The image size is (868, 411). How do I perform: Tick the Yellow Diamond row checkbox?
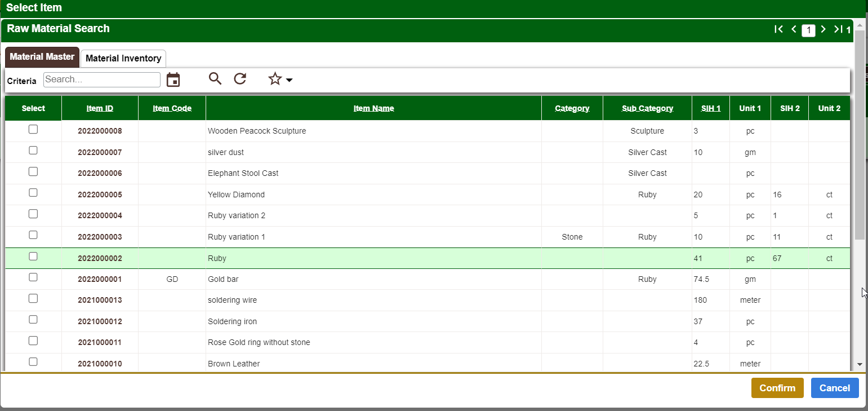33,193
